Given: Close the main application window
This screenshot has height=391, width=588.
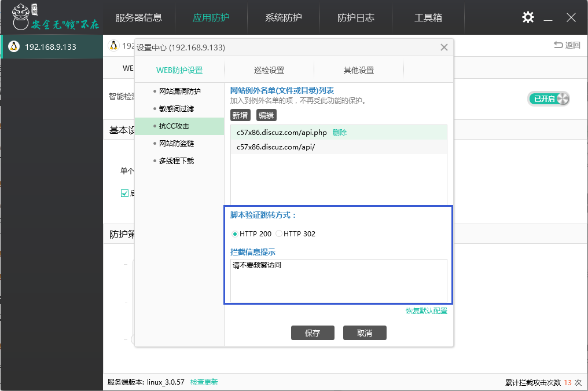Looking at the screenshot, I should pyautogui.click(x=571, y=17).
